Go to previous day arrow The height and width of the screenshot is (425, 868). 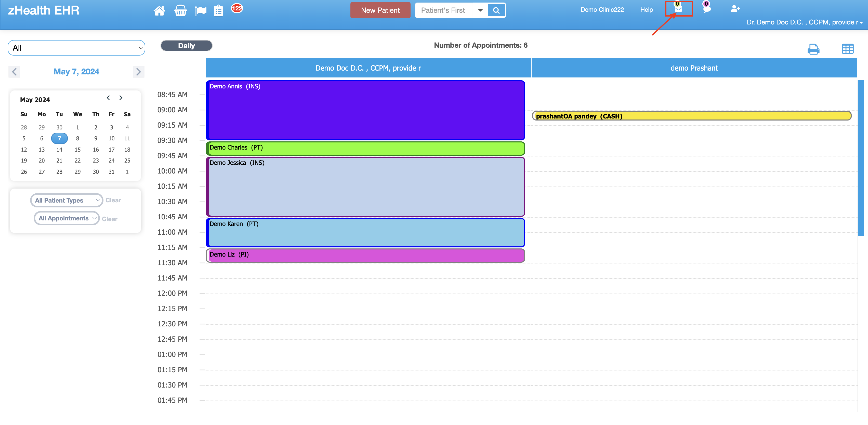pos(14,72)
